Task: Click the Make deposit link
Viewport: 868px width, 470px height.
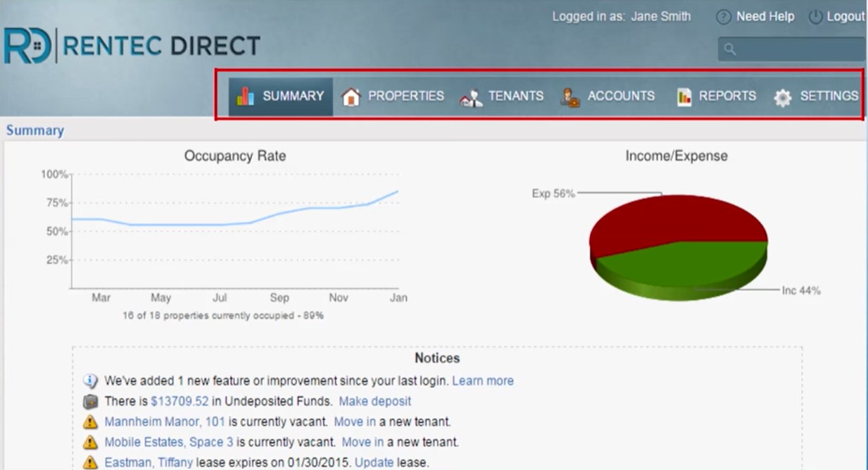Action: [x=375, y=401]
